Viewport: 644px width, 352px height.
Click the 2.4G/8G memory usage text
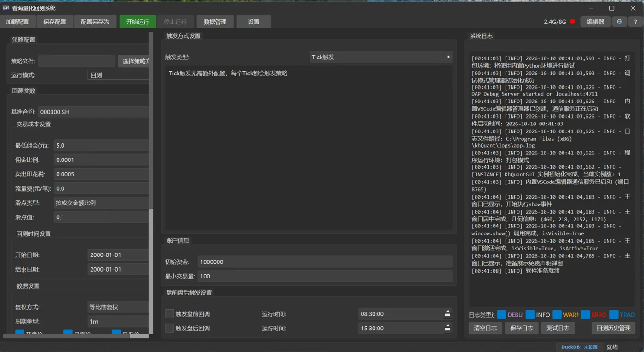click(x=555, y=22)
